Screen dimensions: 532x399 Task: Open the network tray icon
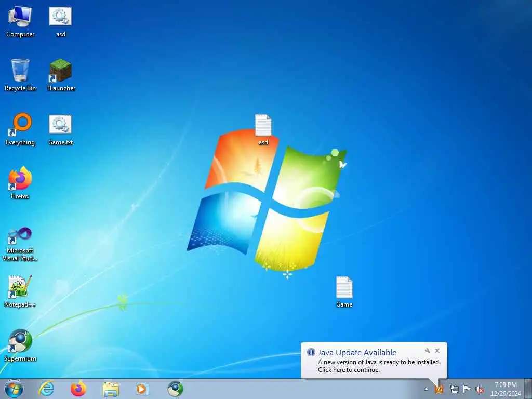(454, 389)
